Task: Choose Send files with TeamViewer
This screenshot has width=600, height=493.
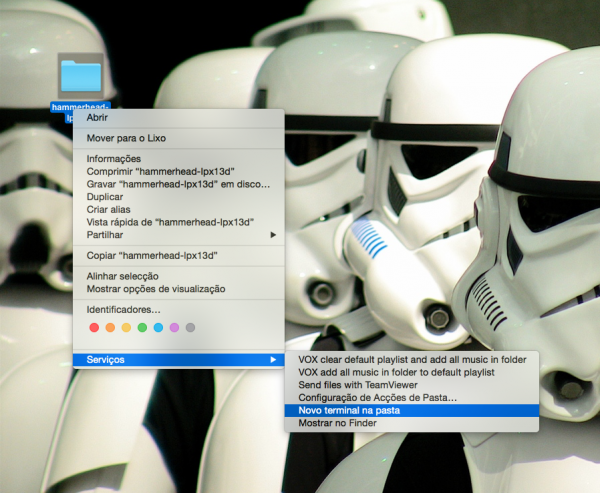Action: coord(412,385)
